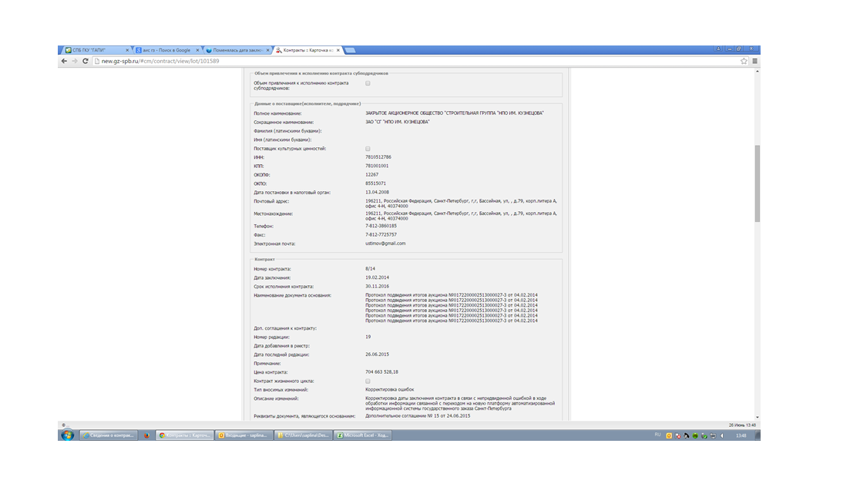Open the C:\Users\saplina folder taskbar button

303,435
